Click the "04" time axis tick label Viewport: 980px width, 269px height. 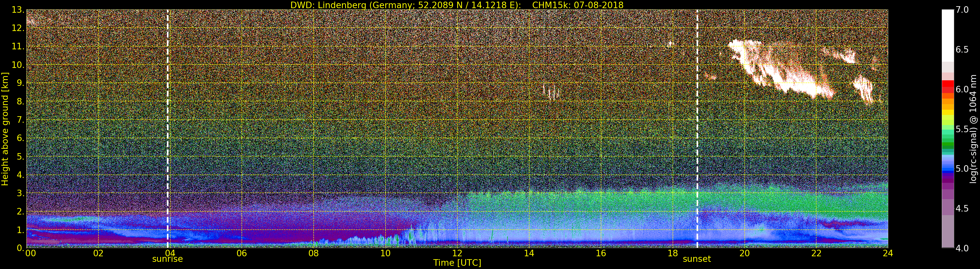170,253
